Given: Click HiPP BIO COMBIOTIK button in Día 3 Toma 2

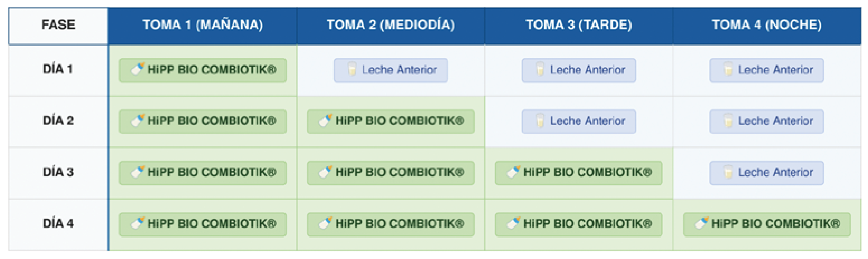Looking at the screenshot, I should (391, 172).
